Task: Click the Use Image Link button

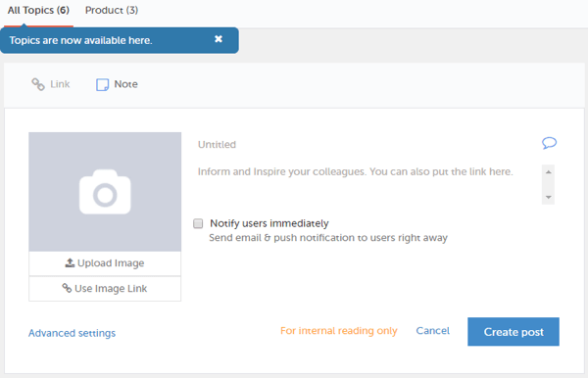Action: [105, 289]
